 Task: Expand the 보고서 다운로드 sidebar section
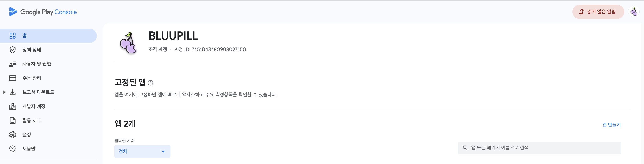coord(4,92)
